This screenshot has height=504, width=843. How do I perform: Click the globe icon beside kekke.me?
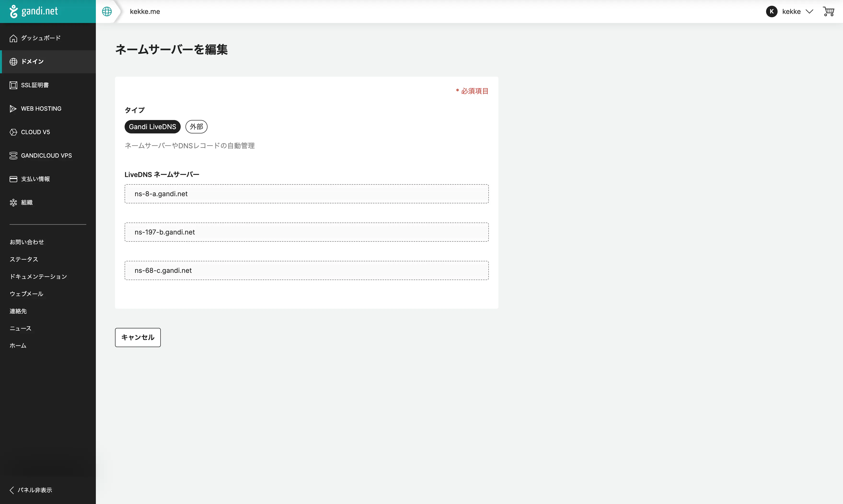pyautogui.click(x=107, y=11)
